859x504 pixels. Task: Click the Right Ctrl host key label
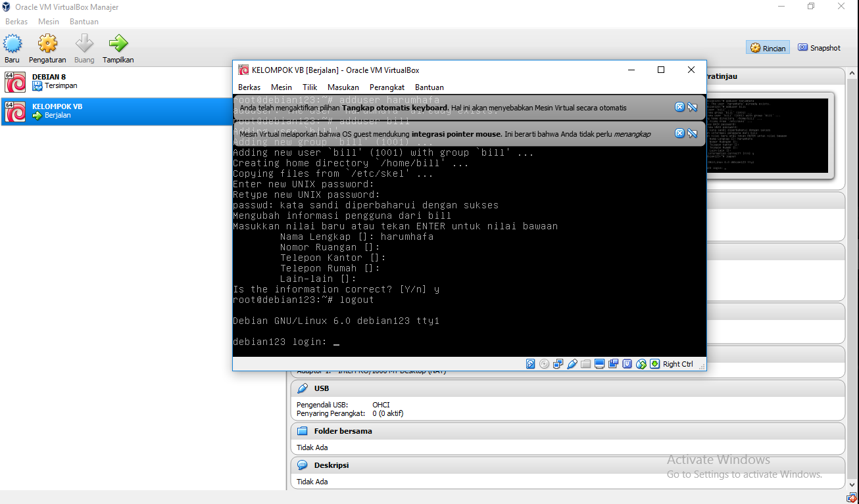pyautogui.click(x=678, y=364)
